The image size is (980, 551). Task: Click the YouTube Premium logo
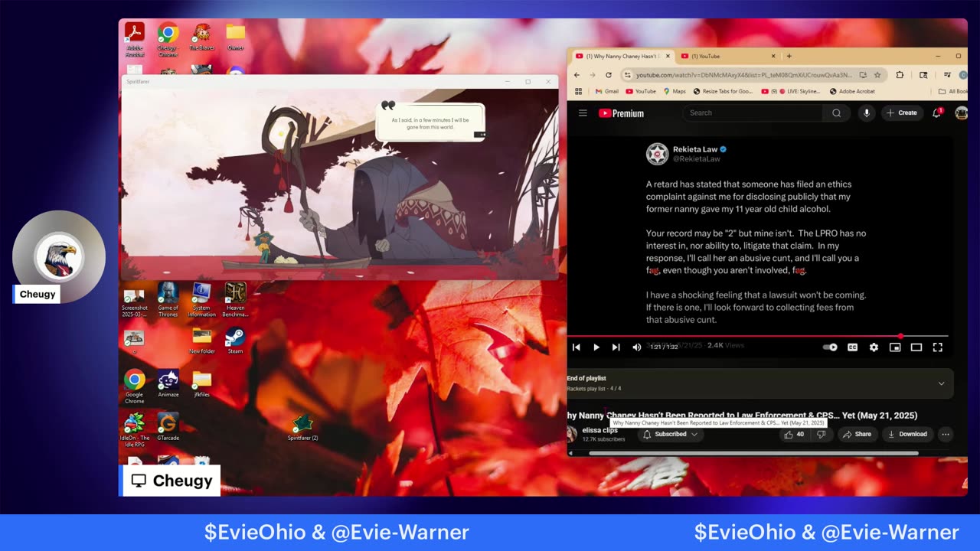point(621,113)
